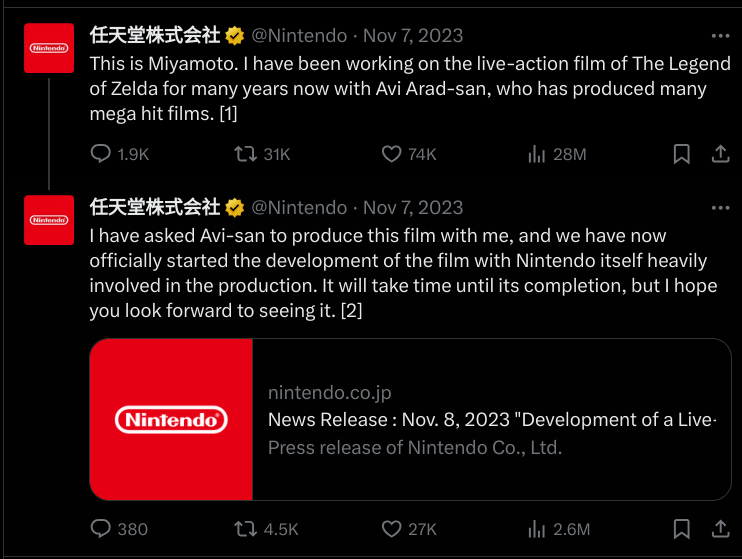The width and height of the screenshot is (742, 559).
Task: Bookmark the first Nintendo tweet
Action: 681,154
